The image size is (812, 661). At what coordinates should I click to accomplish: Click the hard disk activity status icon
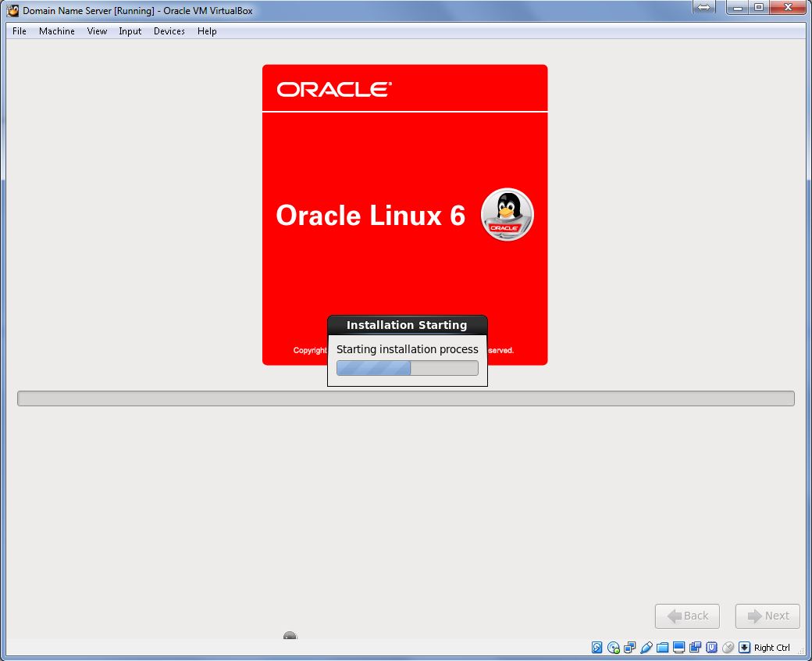pos(597,647)
